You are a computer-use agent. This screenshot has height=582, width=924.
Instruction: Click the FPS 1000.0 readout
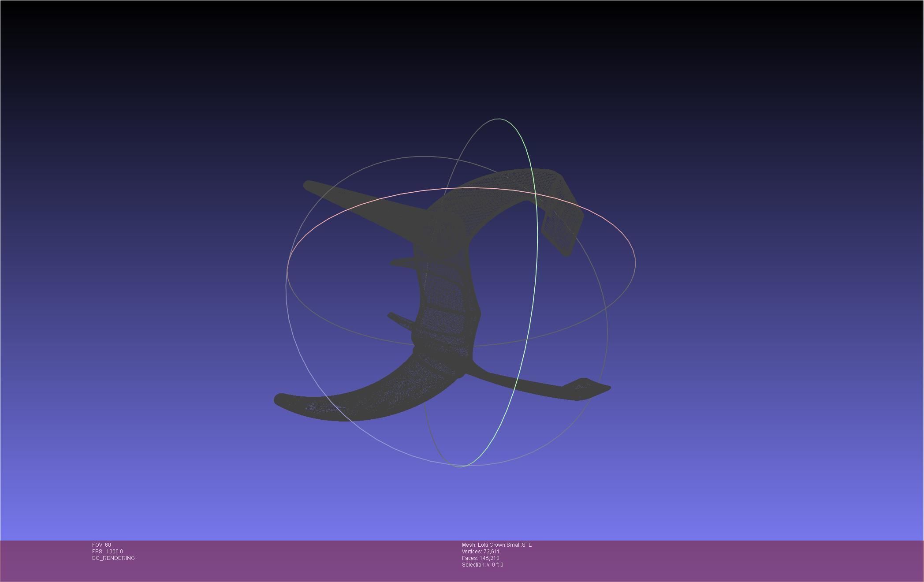coord(108,552)
